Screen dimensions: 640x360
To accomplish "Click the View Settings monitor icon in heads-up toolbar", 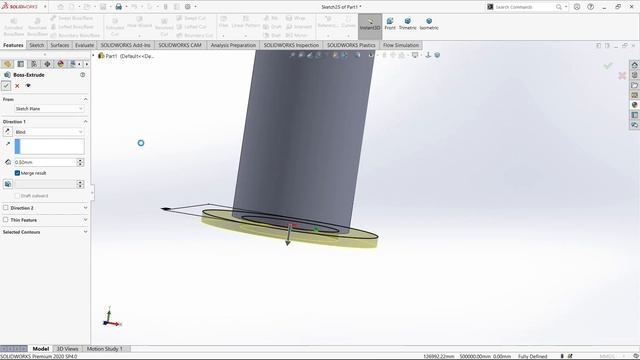I will coord(415,55).
